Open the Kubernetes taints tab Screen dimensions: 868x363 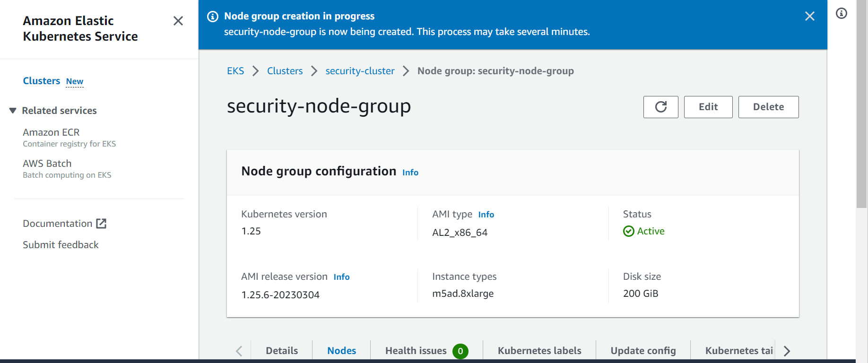pos(739,351)
